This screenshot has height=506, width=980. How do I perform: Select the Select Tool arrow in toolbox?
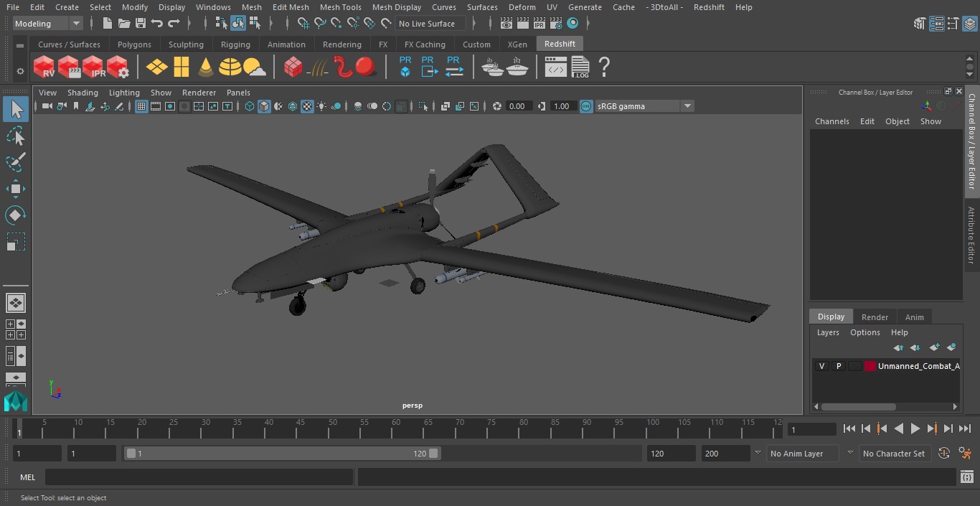click(16, 109)
